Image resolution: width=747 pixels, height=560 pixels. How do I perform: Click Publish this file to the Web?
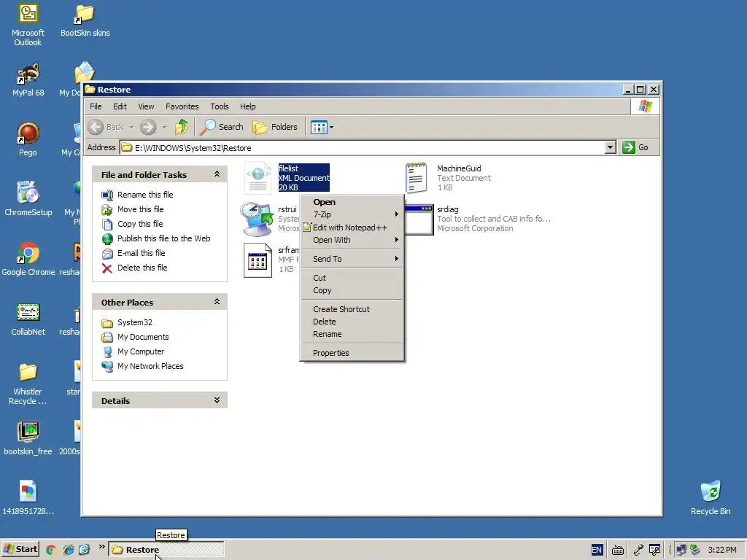pyautogui.click(x=164, y=238)
